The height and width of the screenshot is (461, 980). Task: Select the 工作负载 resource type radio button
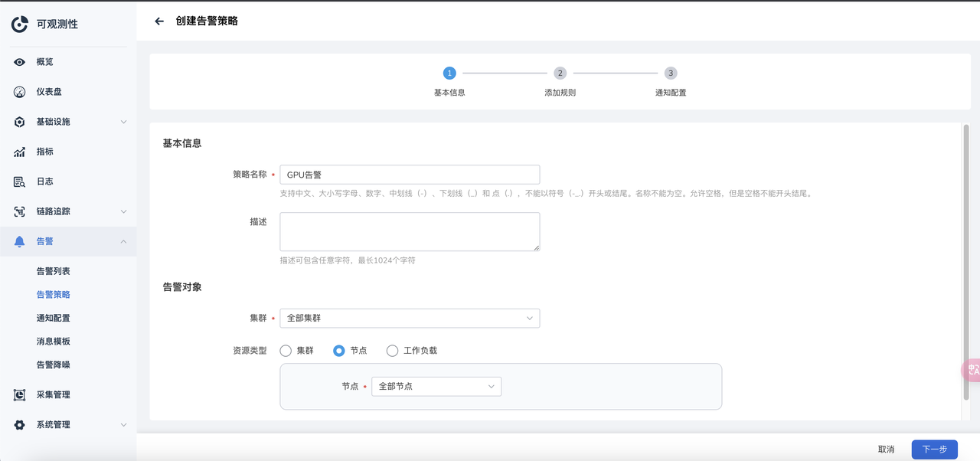point(393,350)
